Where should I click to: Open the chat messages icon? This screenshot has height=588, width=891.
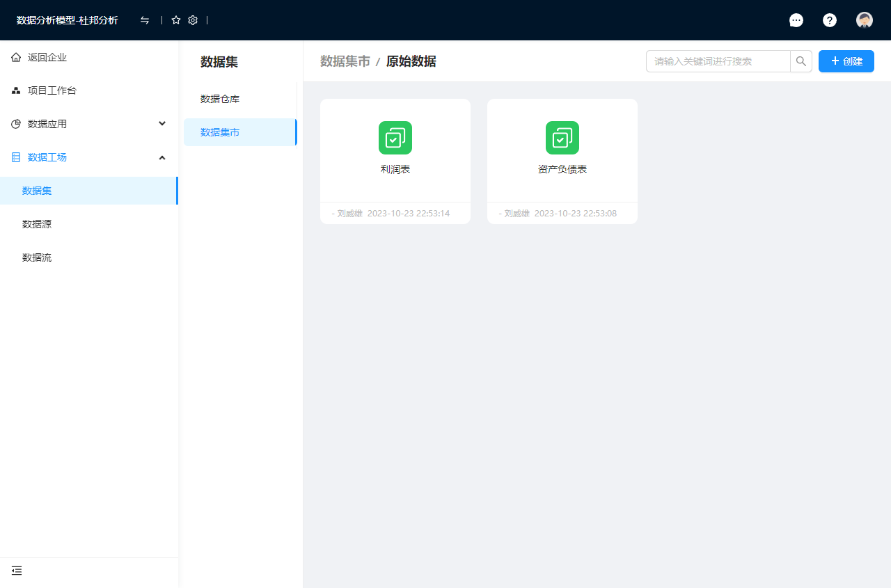(x=796, y=20)
